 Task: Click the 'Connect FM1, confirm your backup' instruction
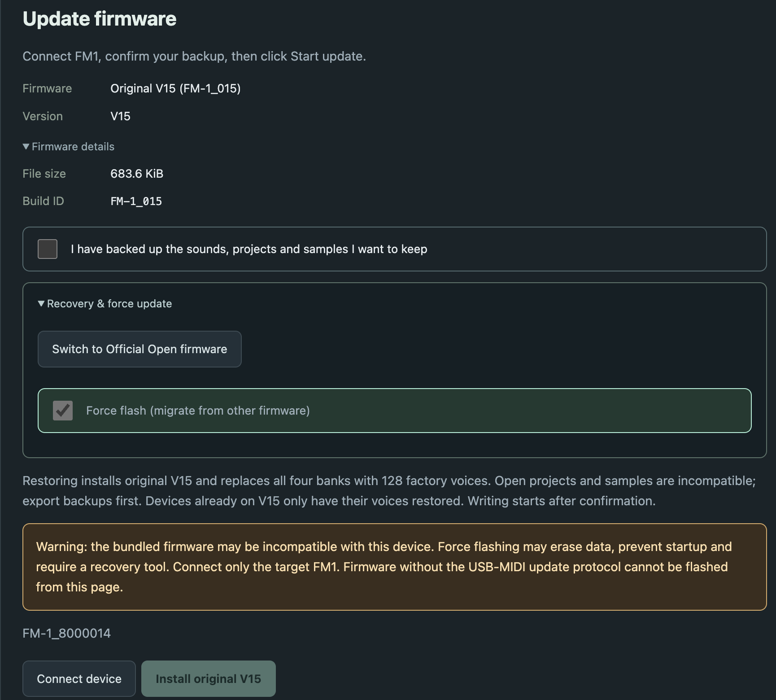point(194,56)
